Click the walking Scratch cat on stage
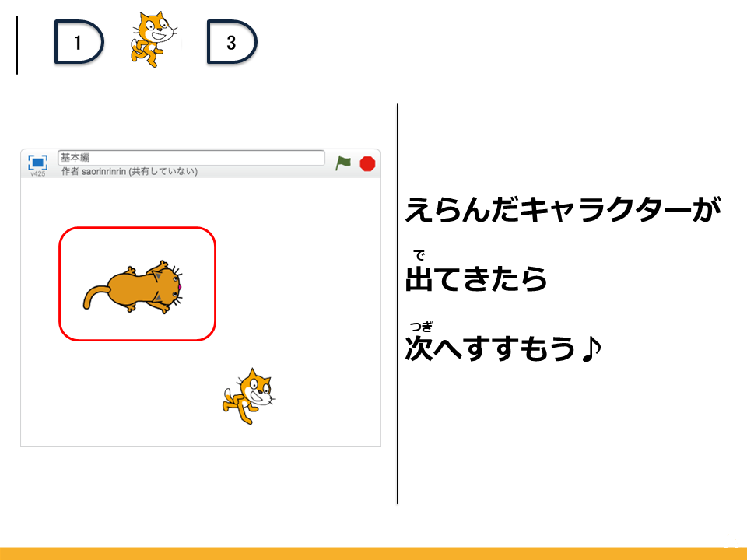747x560 pixels. coord(249,396)
